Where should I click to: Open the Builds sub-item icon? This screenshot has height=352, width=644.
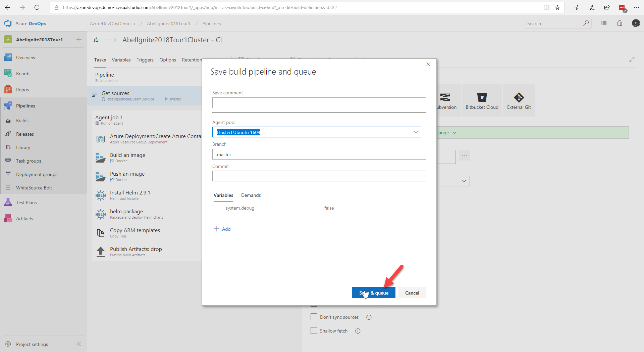point(8,121)
